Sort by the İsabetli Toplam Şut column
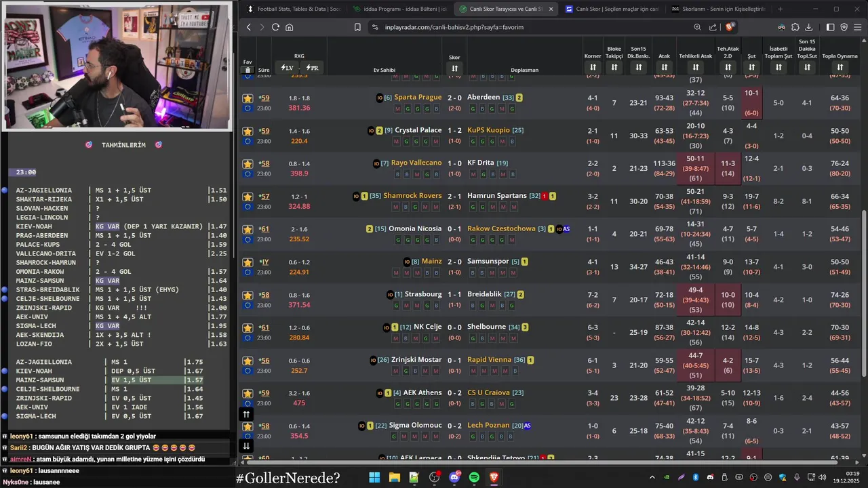The height and width of the screenshot is (488, 868). click(x=778, y=67)
